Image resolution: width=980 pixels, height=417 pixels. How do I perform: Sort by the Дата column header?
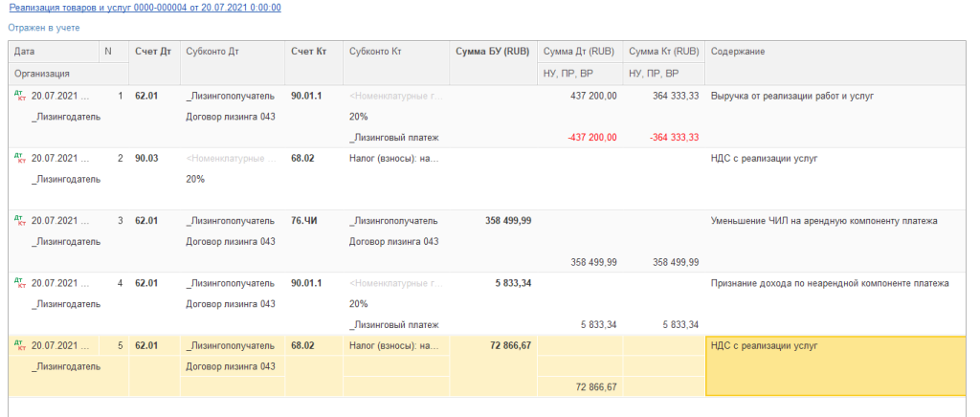25,51
